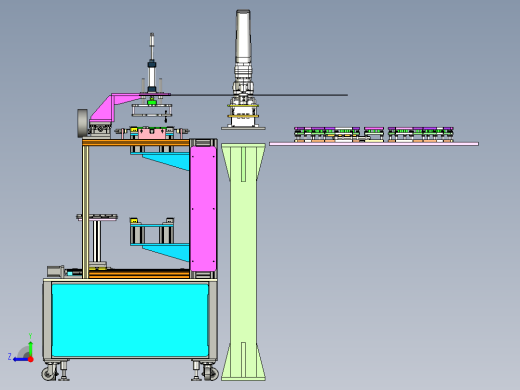Select the left caster wheel under cabinet
The height and width of the screenshot is (390, 520).
(x=49, y=374)
